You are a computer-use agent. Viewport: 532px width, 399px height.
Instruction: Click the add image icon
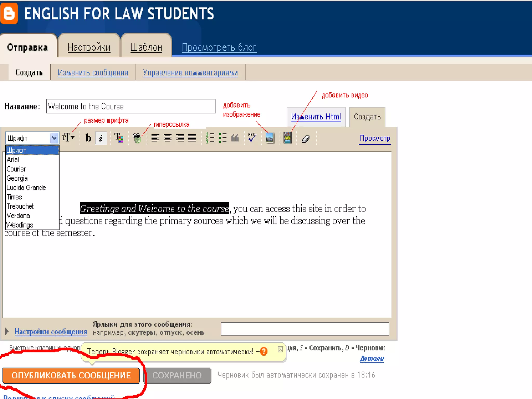pyautogui.click(x=270, y=138)
